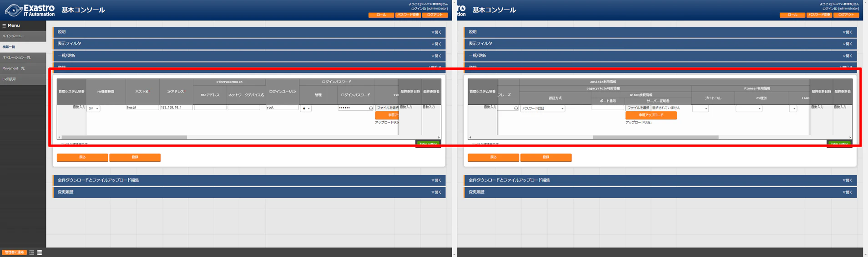868x257 pixels.
Task: Click Table setting in left window
Action: coord(428,144)
